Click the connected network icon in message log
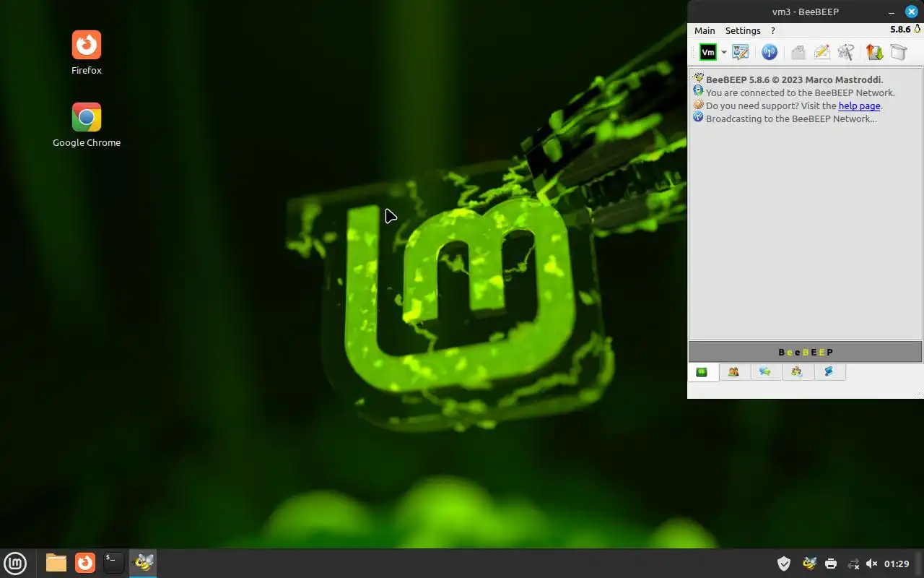Image resolution: width=924 pixels, height=578 pixels. click(x=698, y=91)
